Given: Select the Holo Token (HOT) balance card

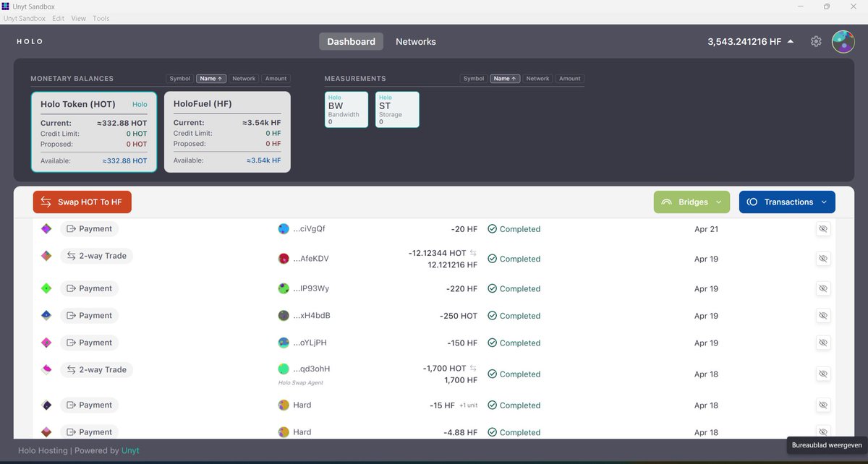Looking at the screenshot, I should click(x=94, y=132).
